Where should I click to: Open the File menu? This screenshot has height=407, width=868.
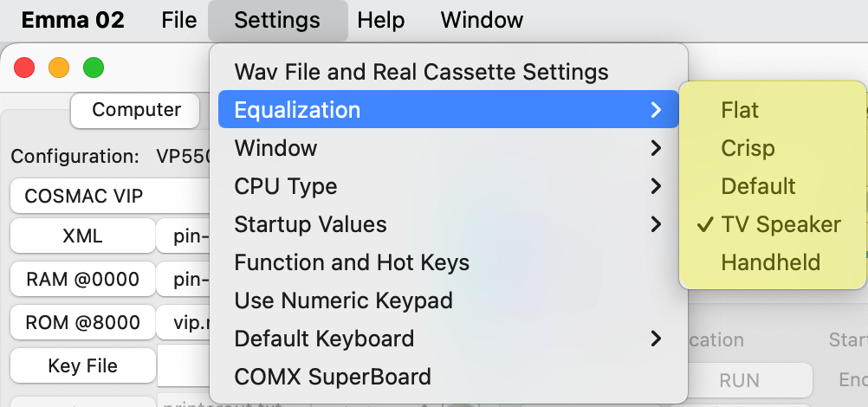[x=178, y=20]
